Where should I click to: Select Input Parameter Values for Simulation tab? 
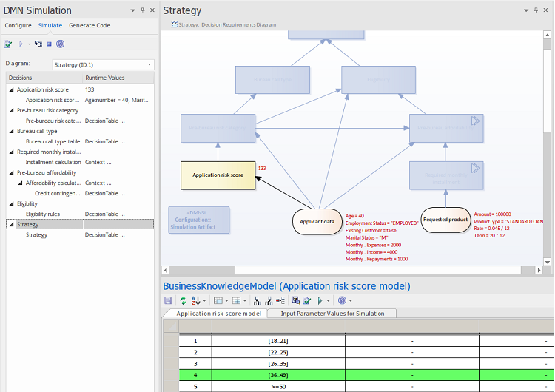[332, 314]
